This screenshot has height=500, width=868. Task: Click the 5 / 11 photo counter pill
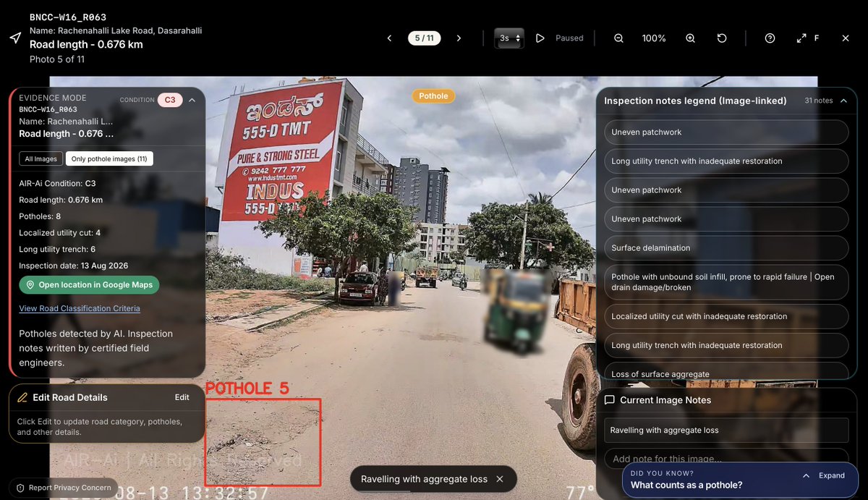424,38
